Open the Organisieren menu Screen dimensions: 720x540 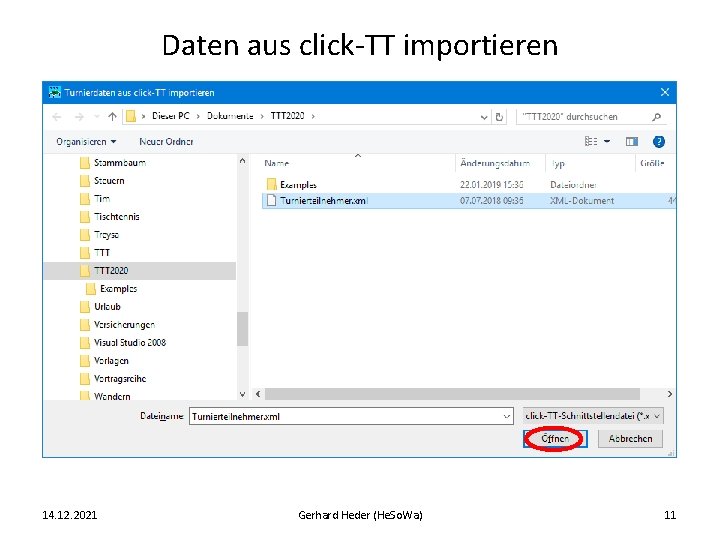click(86, 141)
